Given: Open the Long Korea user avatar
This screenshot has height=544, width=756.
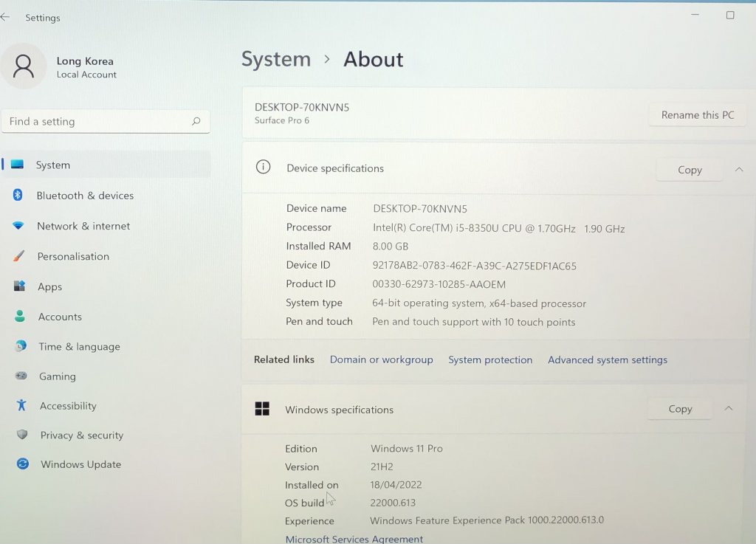Looking at the screenshot, I should tap(23, 66).
